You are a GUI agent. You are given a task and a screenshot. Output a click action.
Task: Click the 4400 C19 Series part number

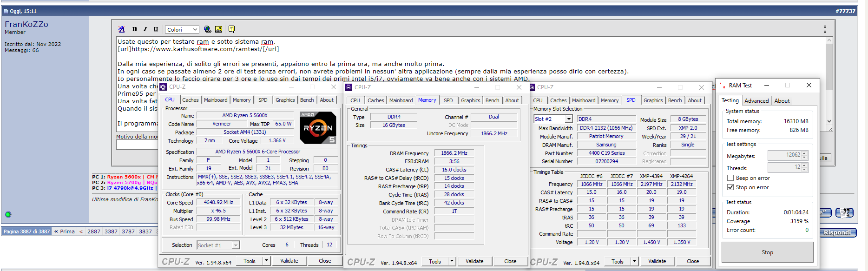[x=606, y=153]
